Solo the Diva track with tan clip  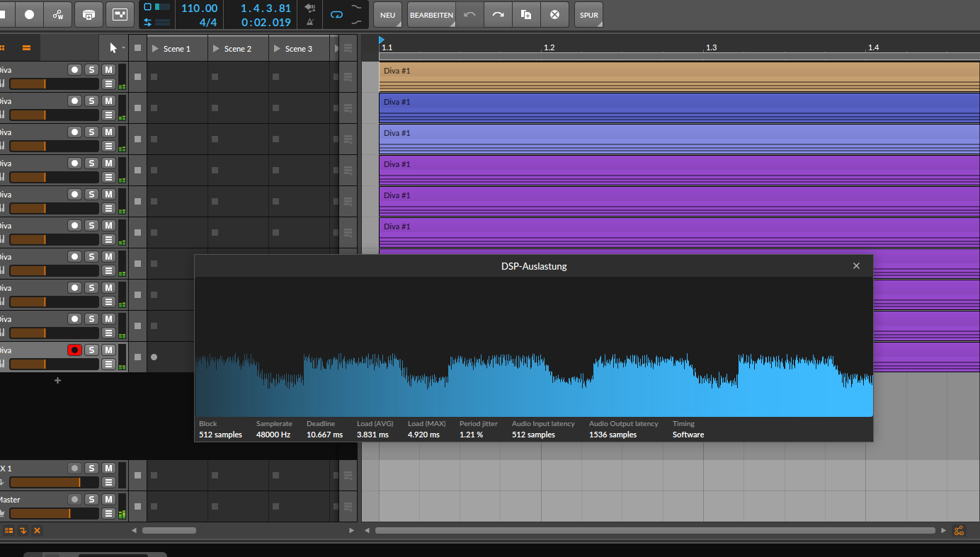pyautogui.click(x=91, y=69)
